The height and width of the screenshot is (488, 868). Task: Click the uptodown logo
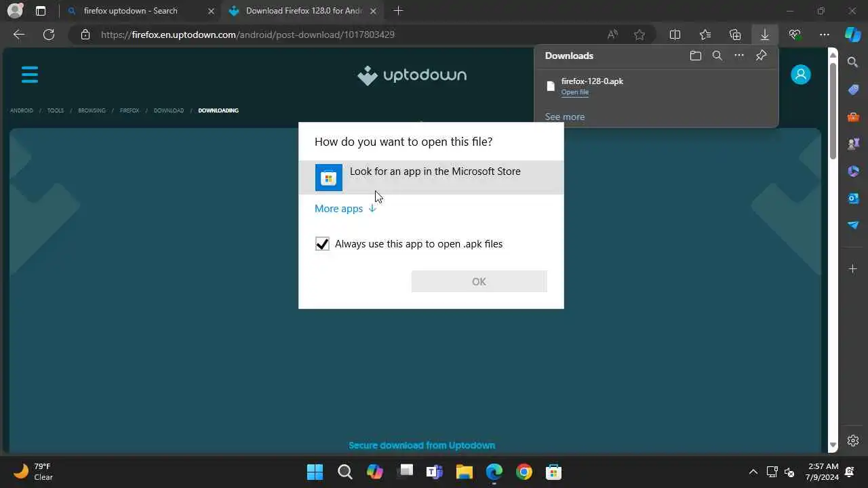click(412, 75)
